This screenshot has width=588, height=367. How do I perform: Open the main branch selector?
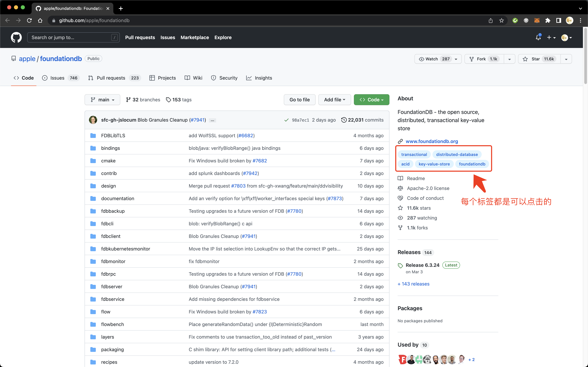[x=102, y=100]
